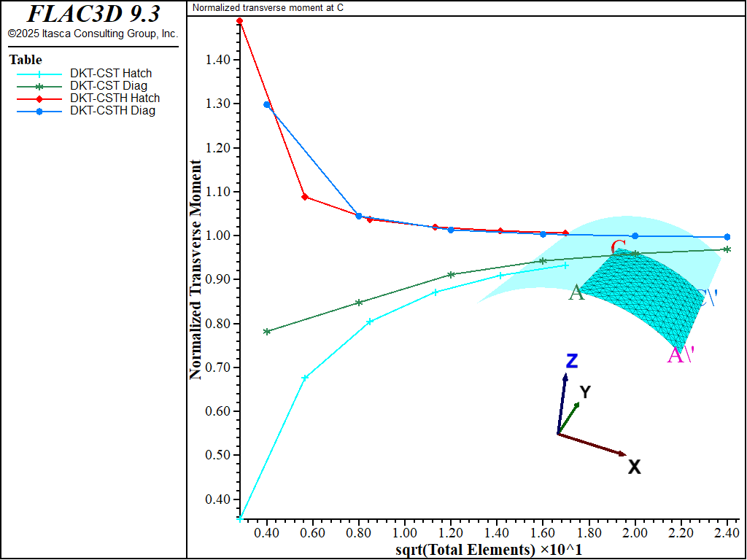
Task: Select the blue Z axis arrow label
Action: (572, 361)
